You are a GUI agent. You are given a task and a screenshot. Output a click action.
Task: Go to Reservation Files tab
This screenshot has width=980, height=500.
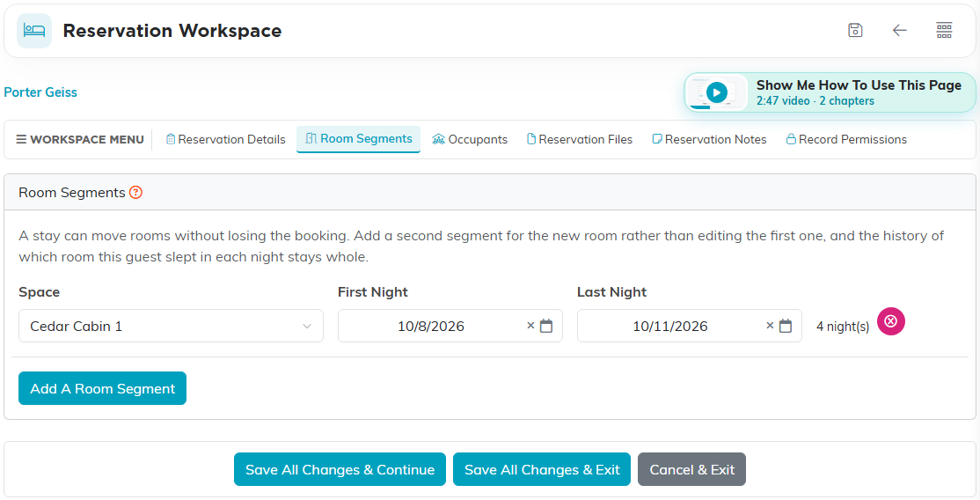pos(580,140)
